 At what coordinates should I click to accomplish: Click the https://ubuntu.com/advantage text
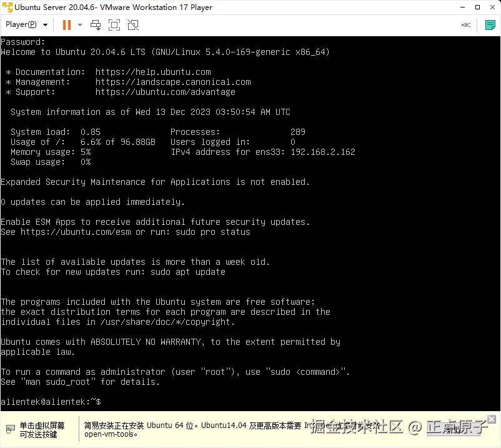(x=165, y=92)
